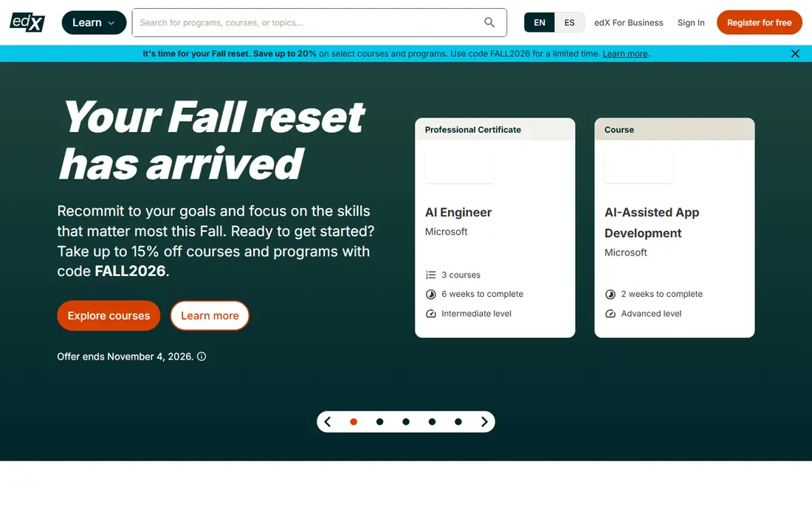Click the clock icon on AI Engineer card
Image resolution: width=812 pixels, height=508 pixels.
(x=431, y=294)
